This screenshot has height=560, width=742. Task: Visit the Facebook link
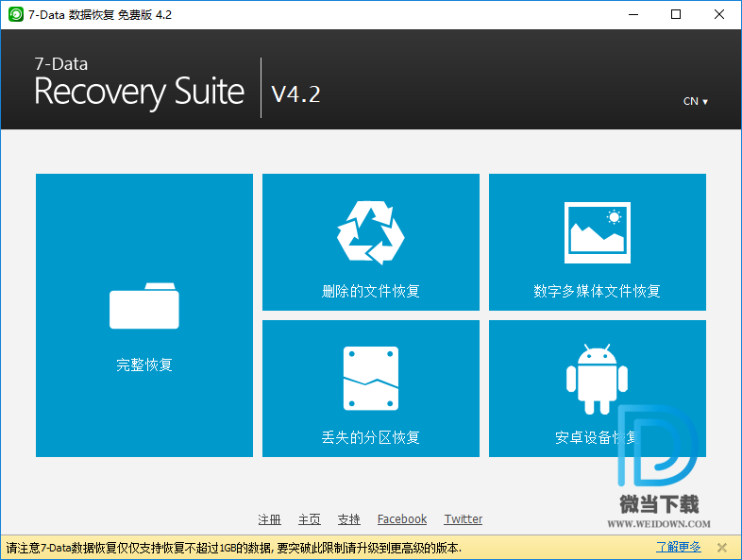pos(402,519)
